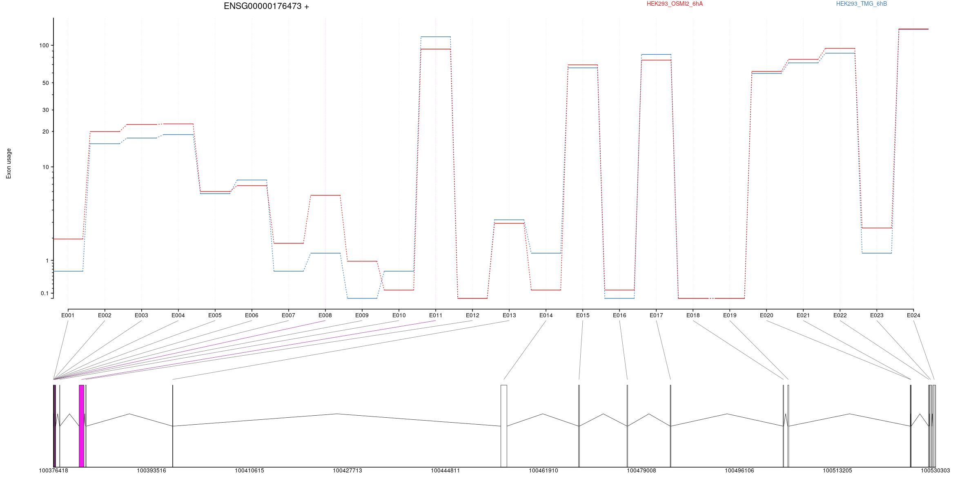Select exon label E015

[x=583, y=315]
